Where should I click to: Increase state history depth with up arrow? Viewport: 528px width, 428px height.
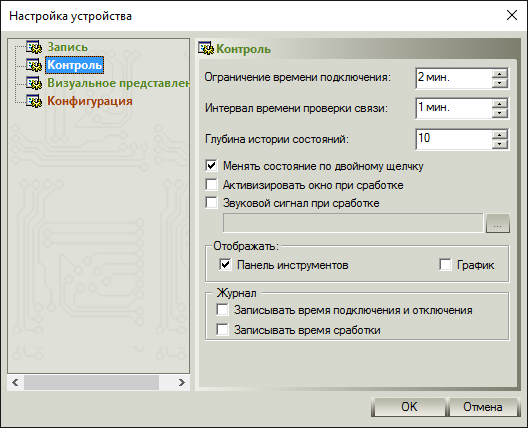click(500, 135)
